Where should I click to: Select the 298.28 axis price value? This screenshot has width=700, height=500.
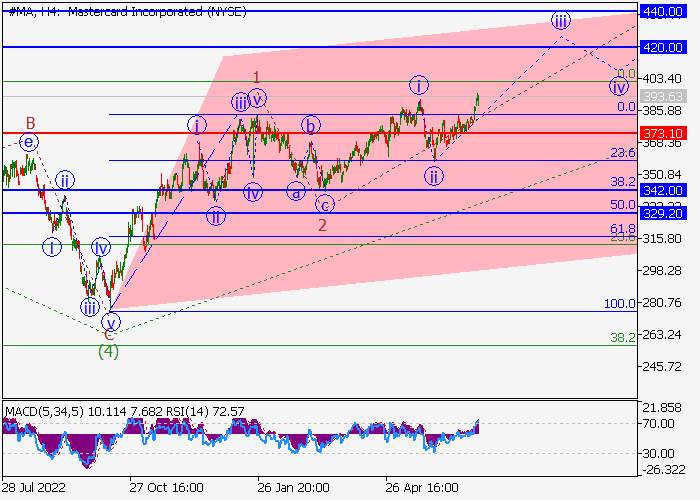[662, 271]
